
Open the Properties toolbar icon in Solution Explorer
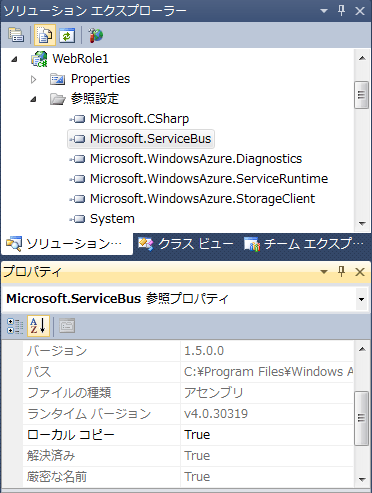point(16,35)
